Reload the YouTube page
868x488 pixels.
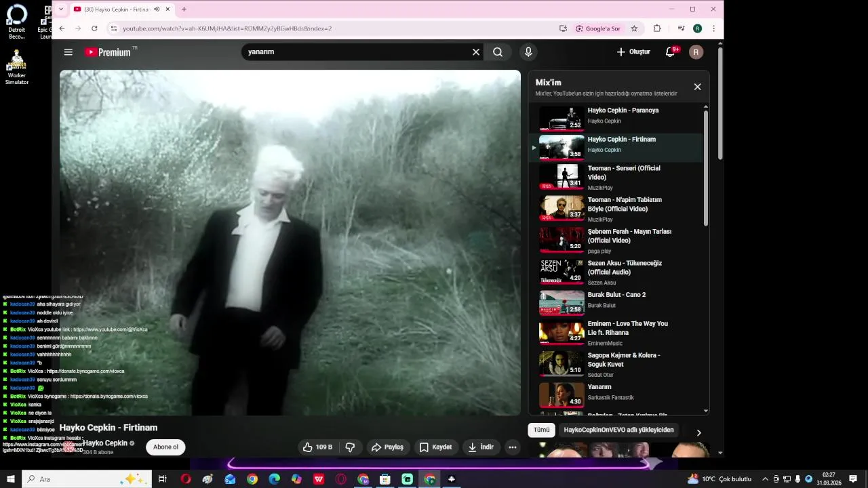click(94, 28)
